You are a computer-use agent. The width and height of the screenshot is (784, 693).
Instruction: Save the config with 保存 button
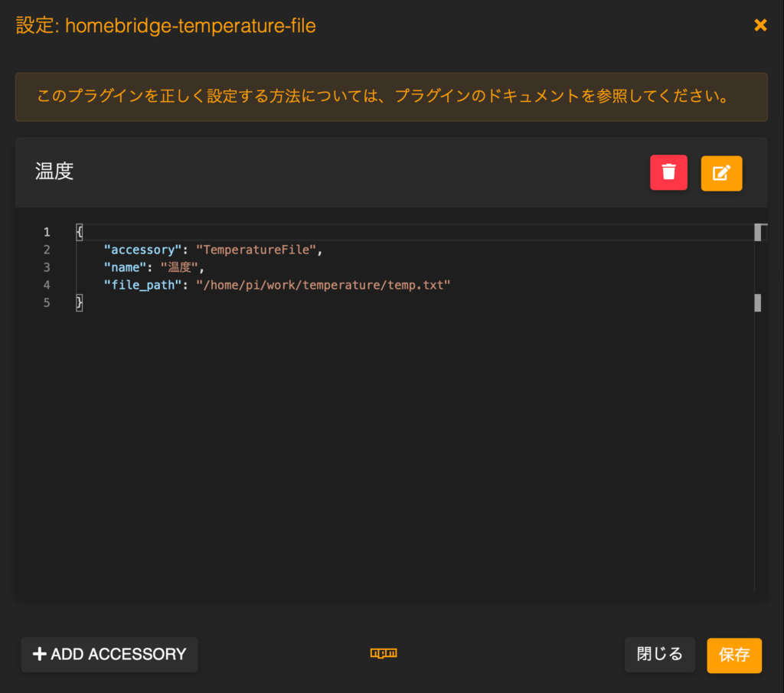tap(734, 655)
